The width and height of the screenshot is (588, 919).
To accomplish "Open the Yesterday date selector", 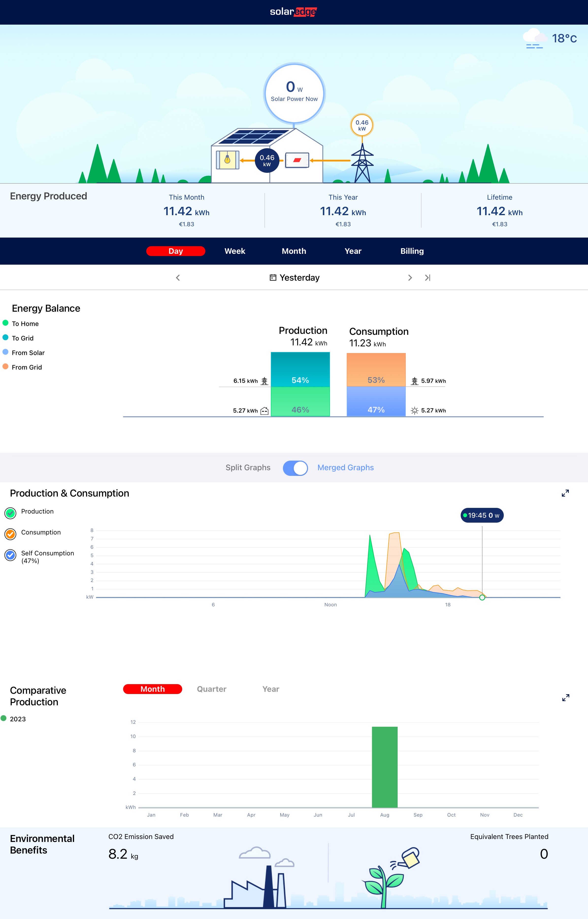I will [x=294, y=277].
